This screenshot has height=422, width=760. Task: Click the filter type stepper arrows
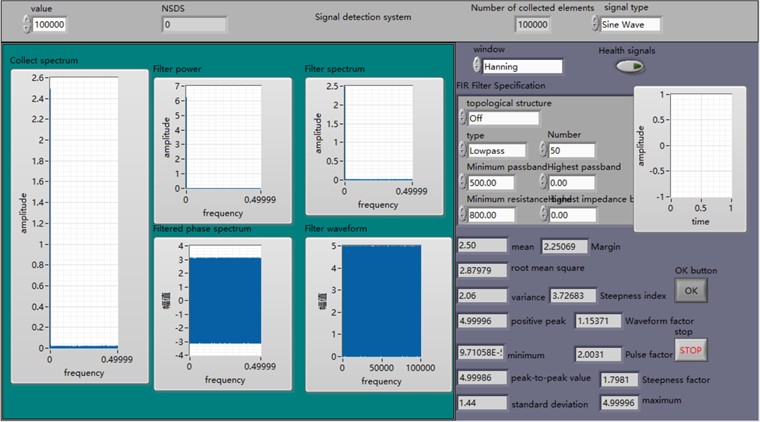pos(462,150)
